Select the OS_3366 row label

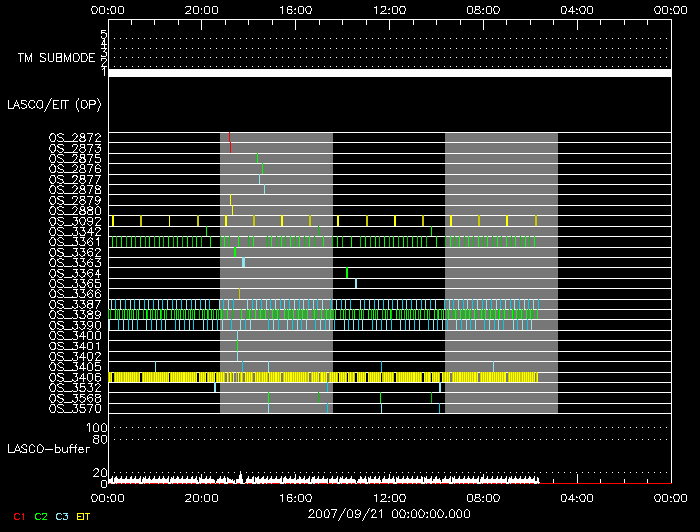75,294
